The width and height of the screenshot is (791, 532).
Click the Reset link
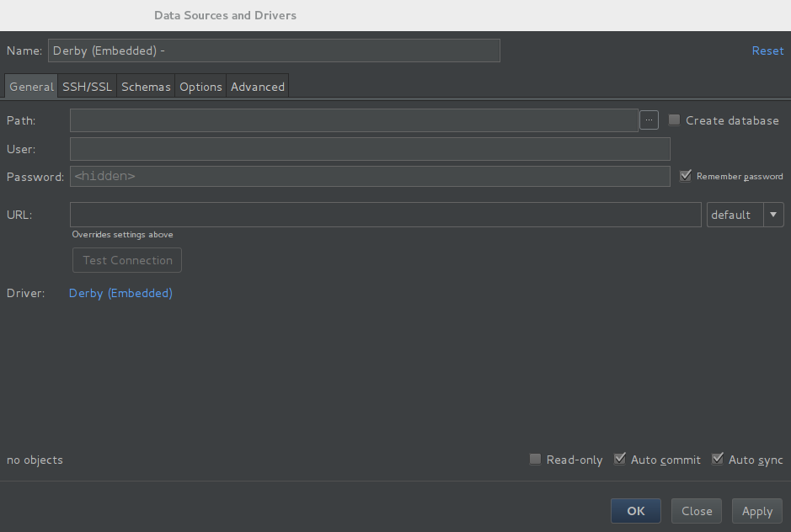[767, 51]
